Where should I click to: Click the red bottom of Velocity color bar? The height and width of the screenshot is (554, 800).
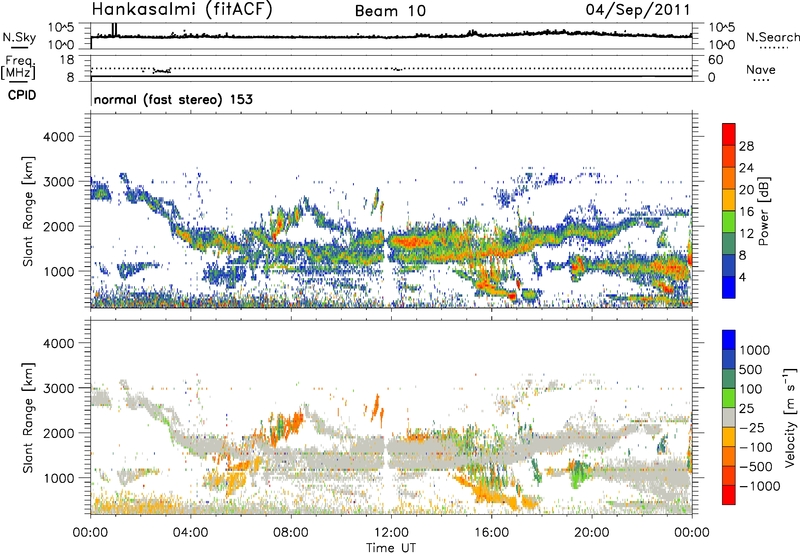click(x=729, y=495)
